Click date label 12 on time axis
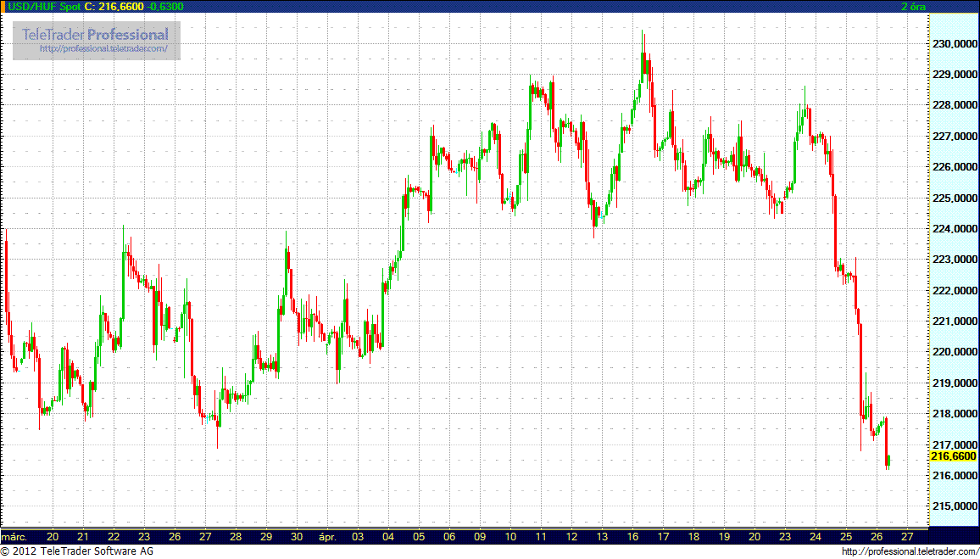The width and height of the screenshot is (980, 559). click(572, 537)
